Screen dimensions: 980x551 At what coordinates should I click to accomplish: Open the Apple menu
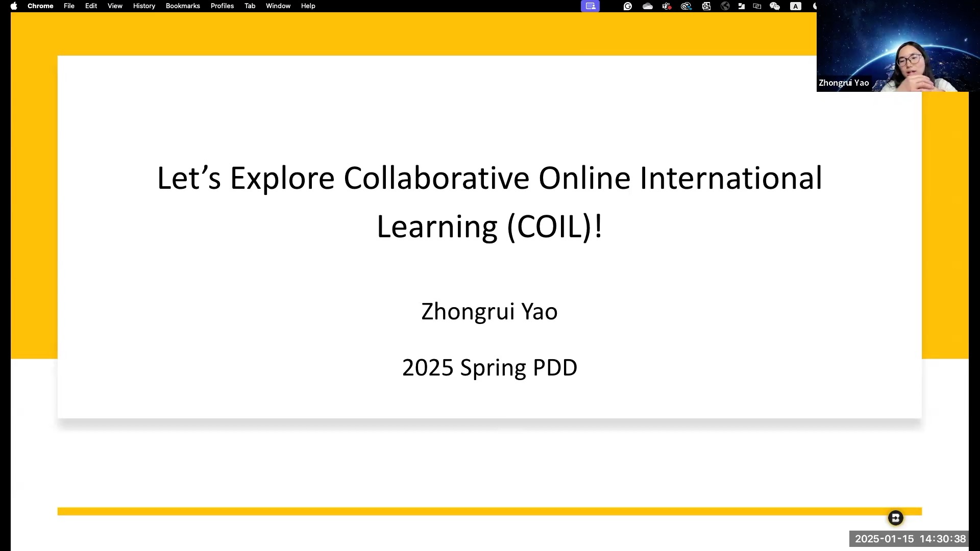[x=14, y=6]
